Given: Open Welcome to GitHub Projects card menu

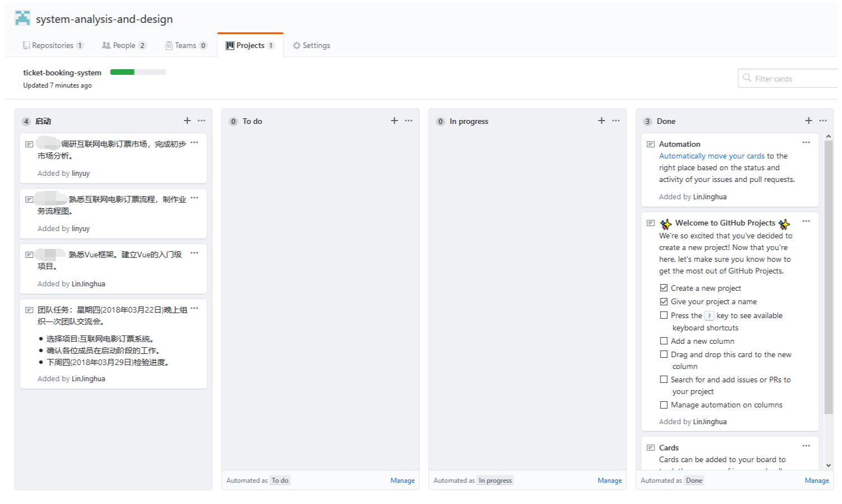Looking at the screenshot, I should point(806,221).
